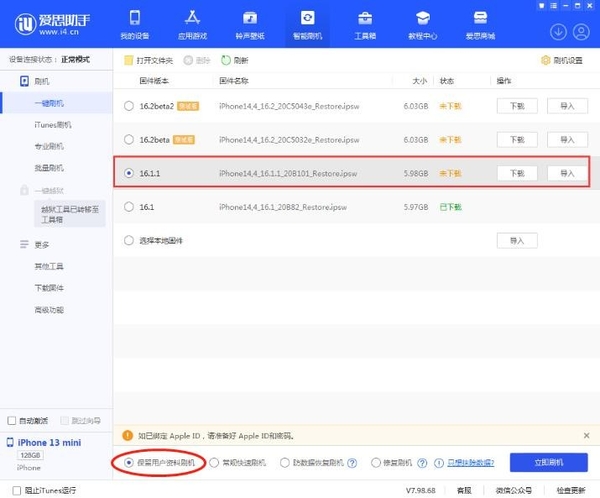
Task: Select the 16.2beta2 firmware radio button
Action: (128, 105)
